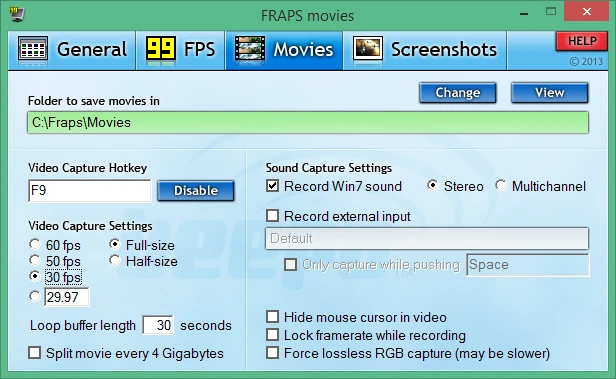This screenshot has height=379, width=616.
Task: Click View to open movies folder
Action: coord(550,93)
